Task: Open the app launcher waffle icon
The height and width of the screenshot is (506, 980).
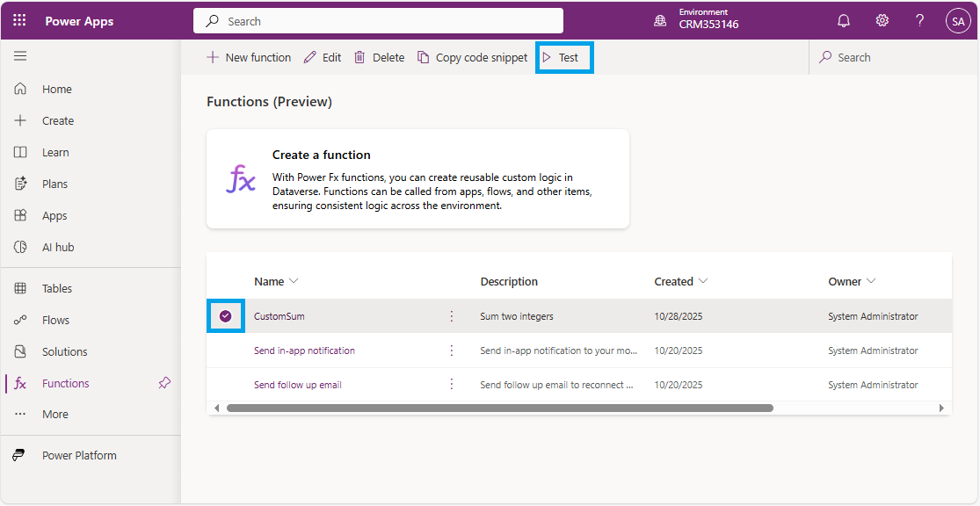Action: [19, 20]
